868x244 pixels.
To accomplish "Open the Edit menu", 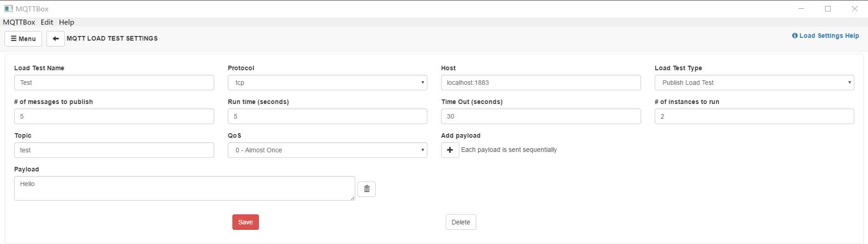I will [47, 22].
